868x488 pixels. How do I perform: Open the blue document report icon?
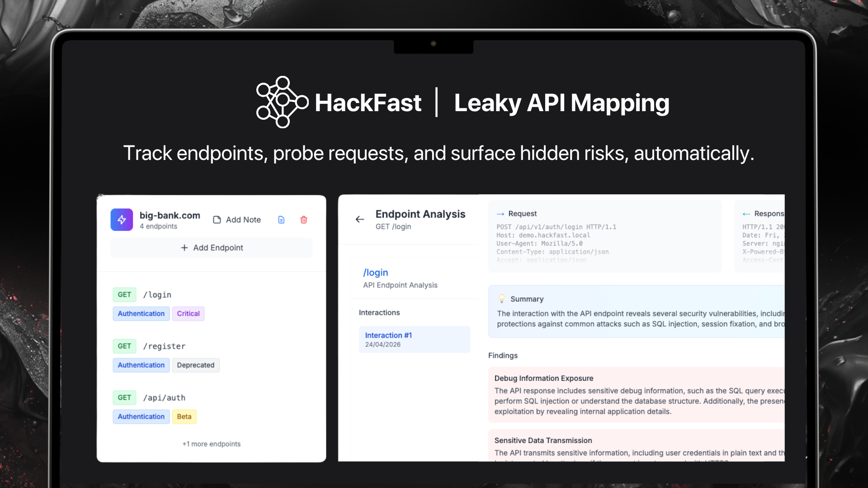[281, 220]
